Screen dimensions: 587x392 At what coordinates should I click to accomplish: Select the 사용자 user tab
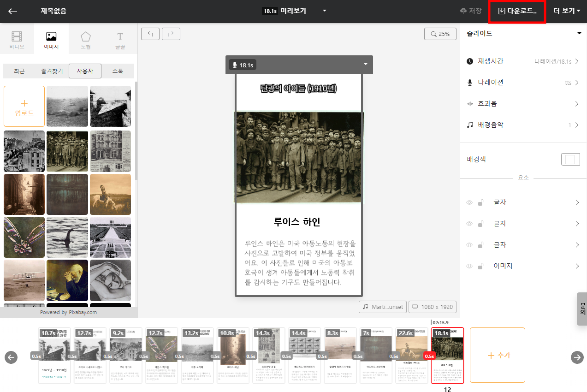pos(85,71)
